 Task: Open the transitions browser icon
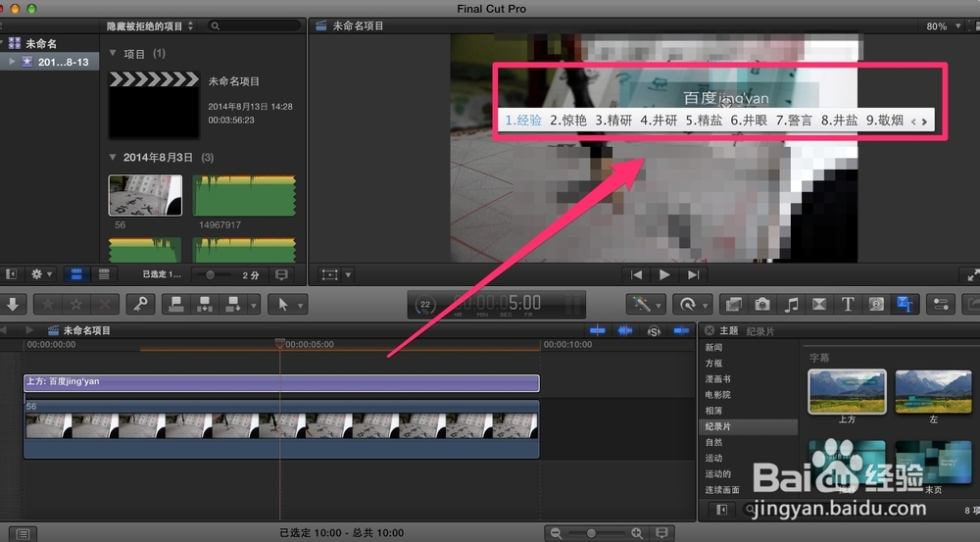(x=818, y=305)
